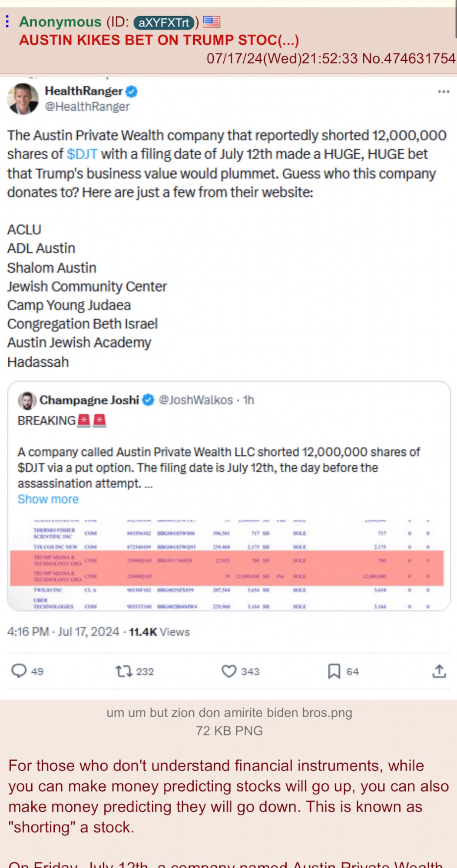Click the 11.4K Views count
Viewport: 457px width, 868px height.
(x=159, y=632)
